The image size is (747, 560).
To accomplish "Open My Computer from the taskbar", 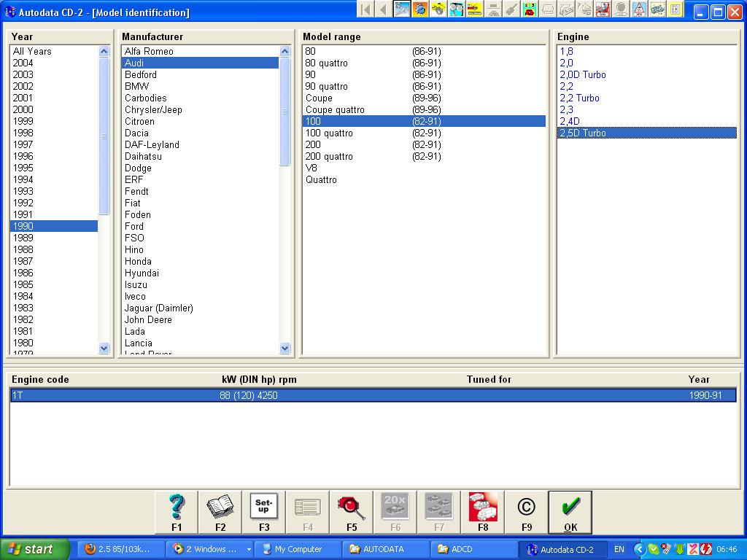I will 298,549.
